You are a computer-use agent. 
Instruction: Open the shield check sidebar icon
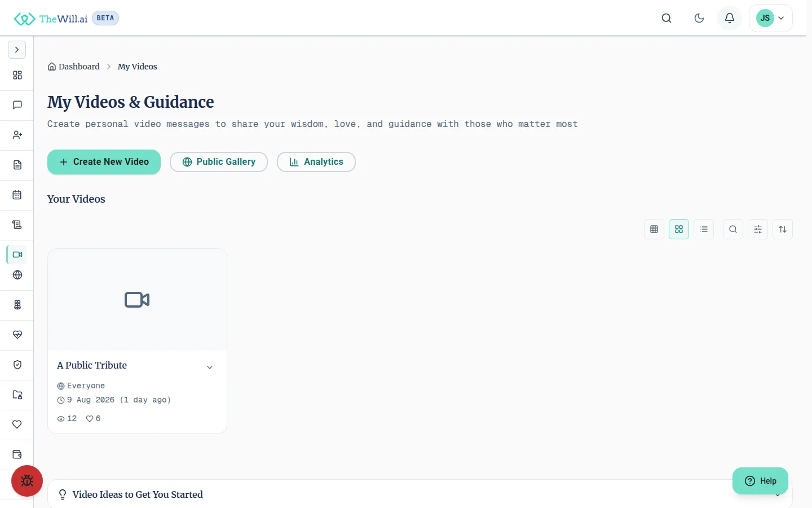17,365
